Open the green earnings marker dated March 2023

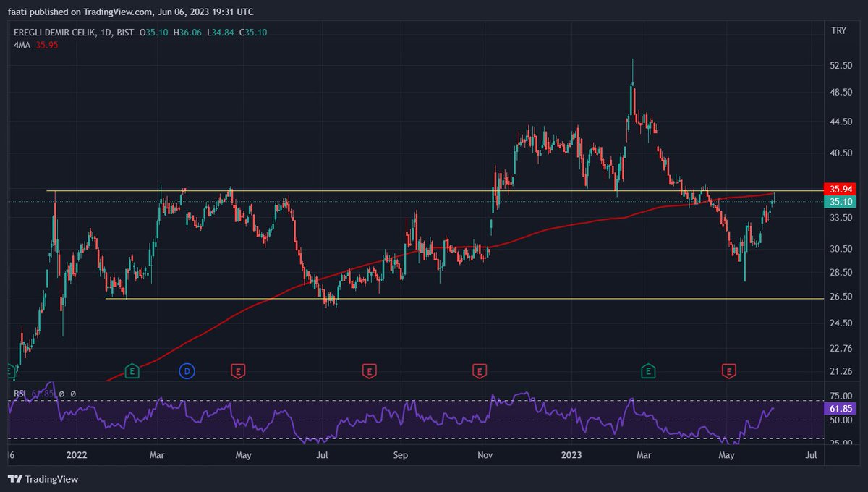648,371
